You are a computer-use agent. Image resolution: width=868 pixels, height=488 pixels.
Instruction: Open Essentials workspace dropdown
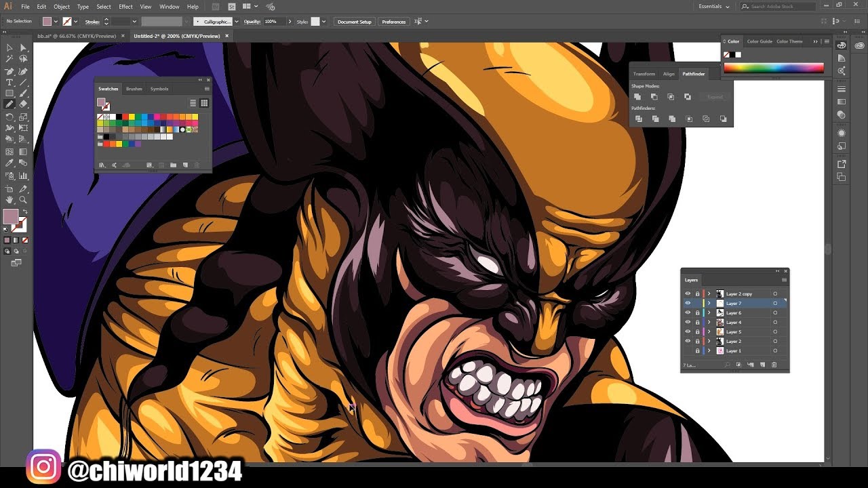(714, 6)
